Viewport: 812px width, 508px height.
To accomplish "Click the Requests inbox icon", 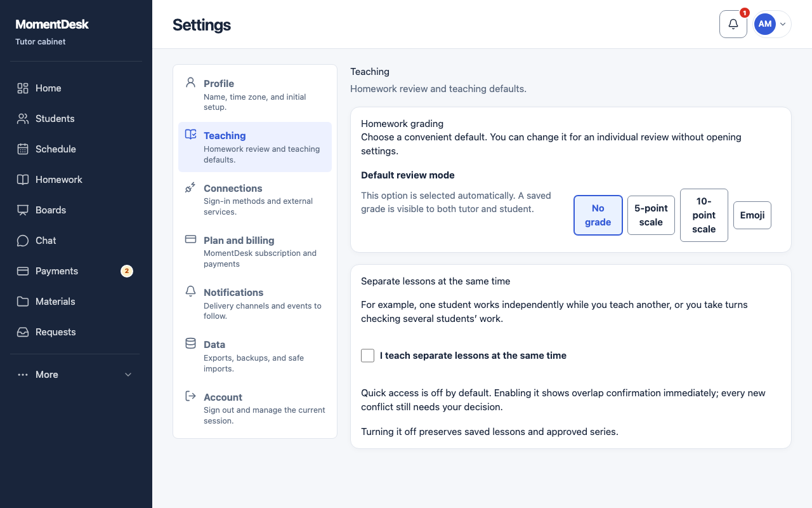I will 23,332.
